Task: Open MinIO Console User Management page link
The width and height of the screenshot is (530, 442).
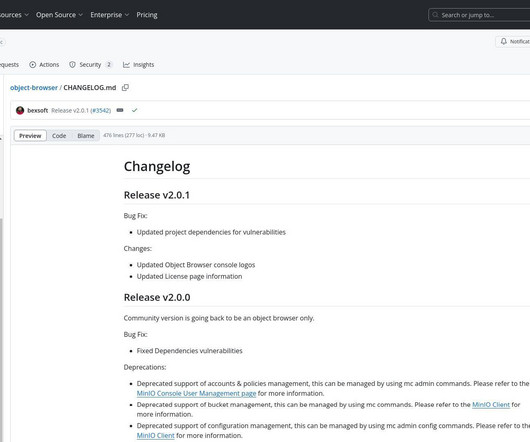Action: (x=196, y=393)
